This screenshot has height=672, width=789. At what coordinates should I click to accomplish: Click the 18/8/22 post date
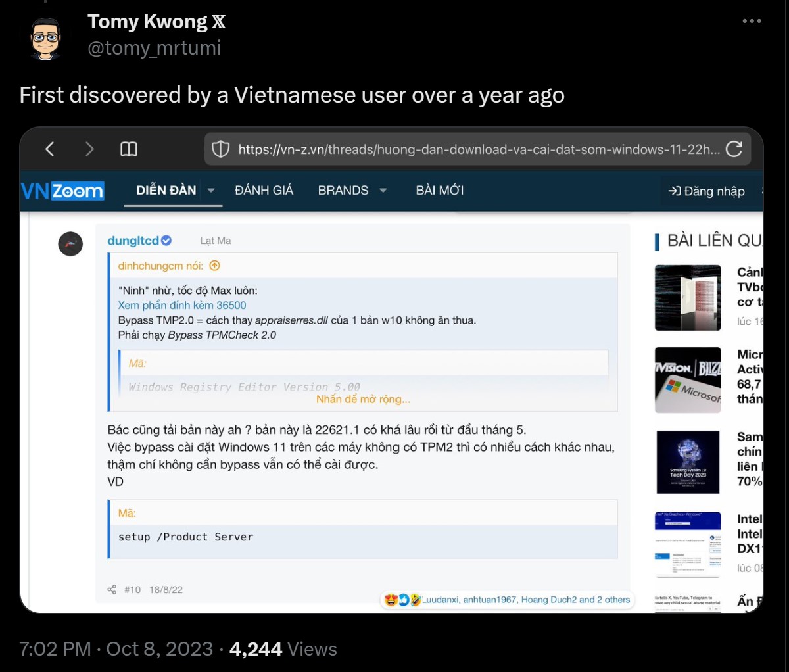click(x=166, y=590)
